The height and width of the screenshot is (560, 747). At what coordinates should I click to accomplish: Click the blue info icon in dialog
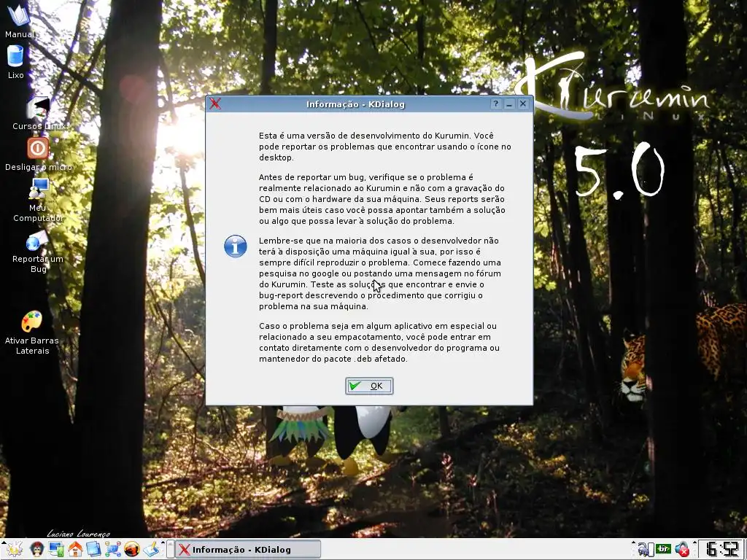(x=236, y=246)
